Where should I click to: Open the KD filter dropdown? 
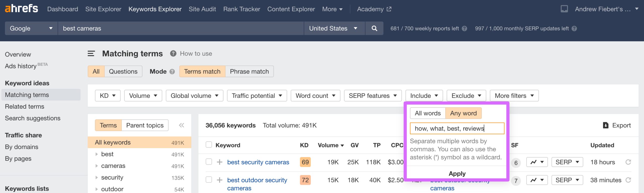(108, 96)
